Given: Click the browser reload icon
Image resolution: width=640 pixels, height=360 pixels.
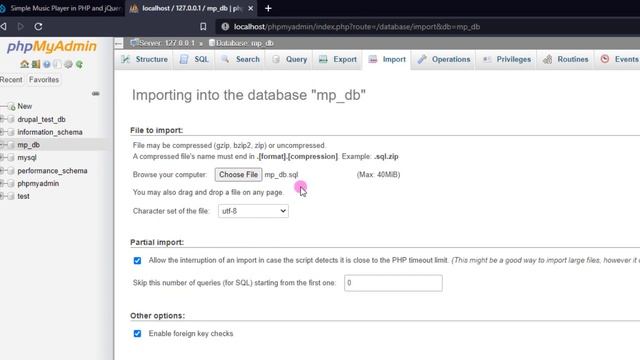Looking at the screenshot, I should pos(38,27).
